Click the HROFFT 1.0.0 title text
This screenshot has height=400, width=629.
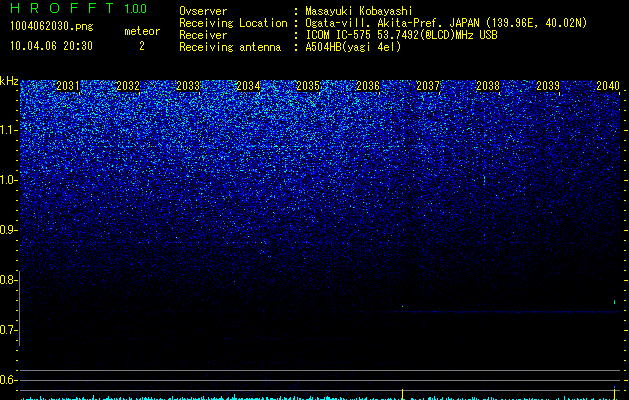pos(79,8)
